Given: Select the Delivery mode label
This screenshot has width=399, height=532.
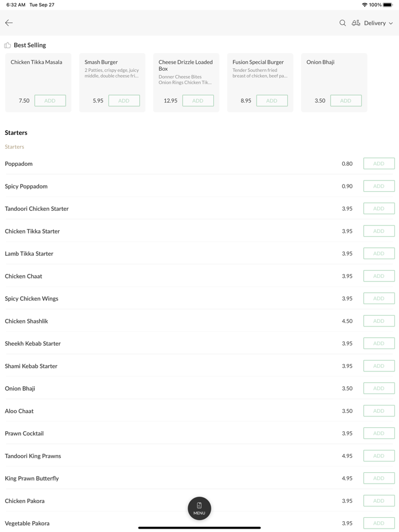Looking at the screenshot, I should coord(375,23).
